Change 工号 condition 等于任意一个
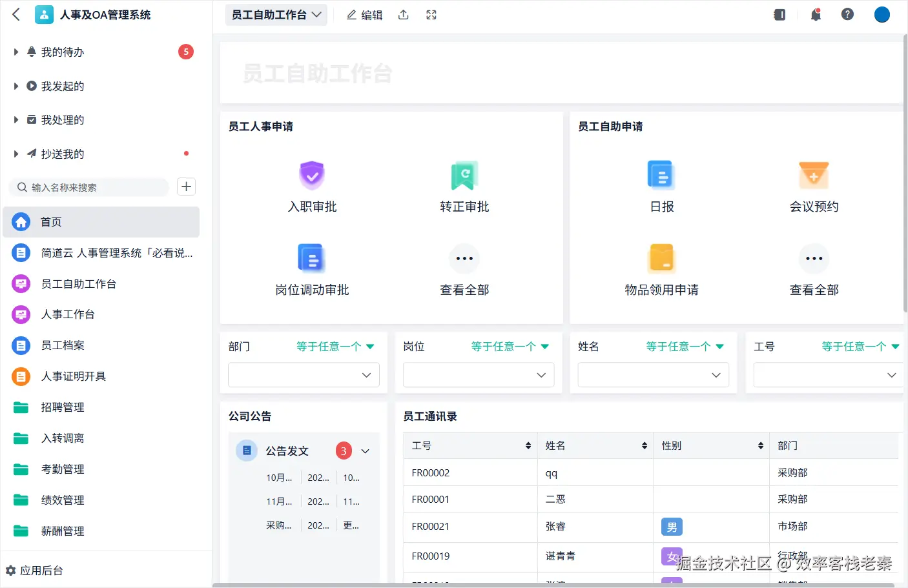The width and height of the screenshot is (908, 588). (x=860, y=347)
